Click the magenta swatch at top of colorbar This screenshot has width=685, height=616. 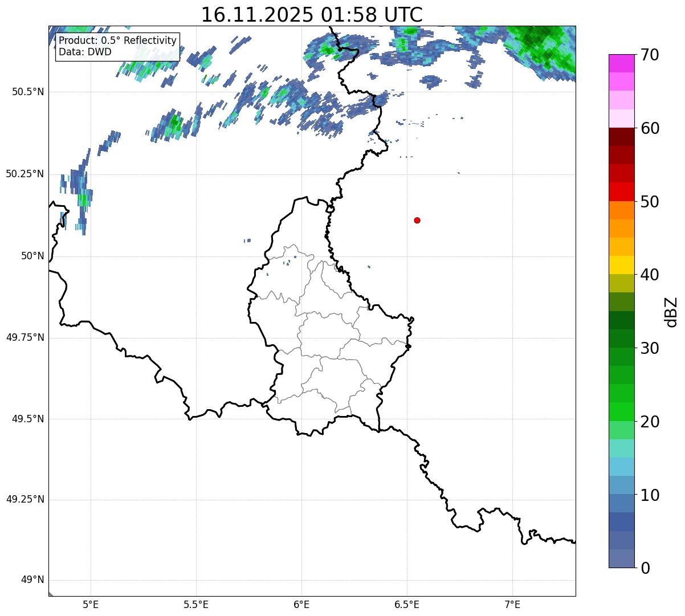tap(621, 63)
